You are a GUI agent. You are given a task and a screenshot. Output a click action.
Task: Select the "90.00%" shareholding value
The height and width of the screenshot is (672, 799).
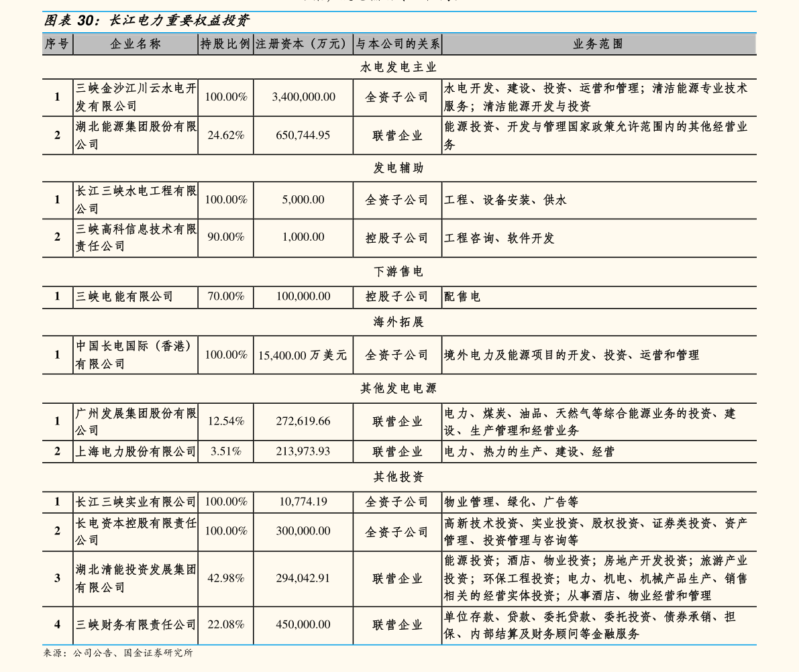pyautogui.click(x=225, y=237)
